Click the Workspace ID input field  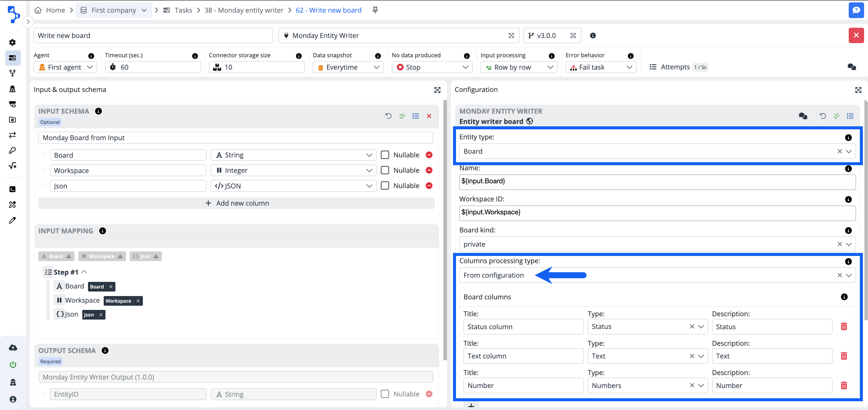pos(657,213)
